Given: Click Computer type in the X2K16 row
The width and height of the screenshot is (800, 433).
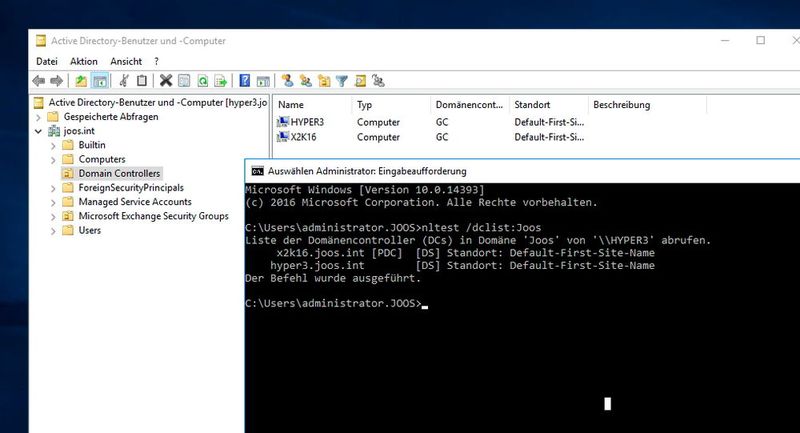Looking at the screenshot, I should [378, 137].
